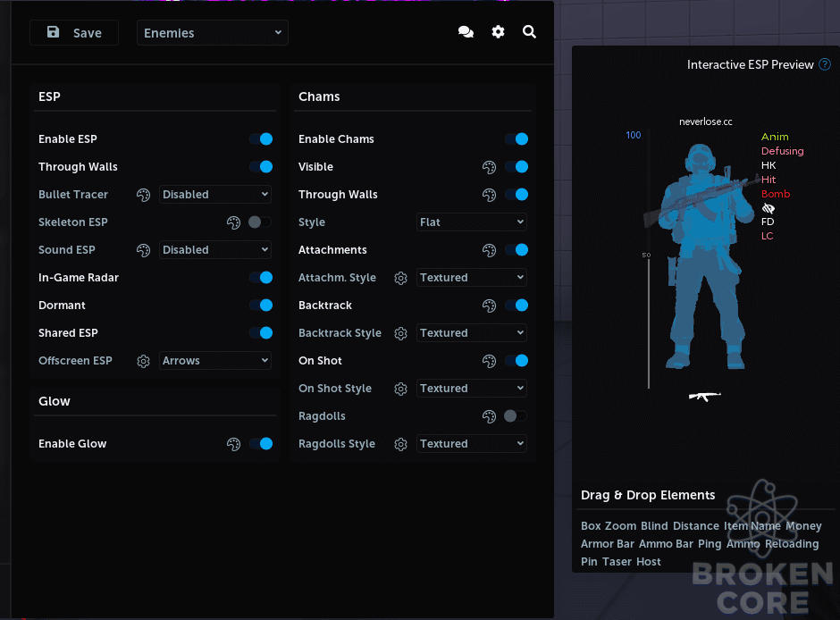Open the Enemies target dropdown
The width and height of the screenshot is (840, 620).
tap(213, 33)
